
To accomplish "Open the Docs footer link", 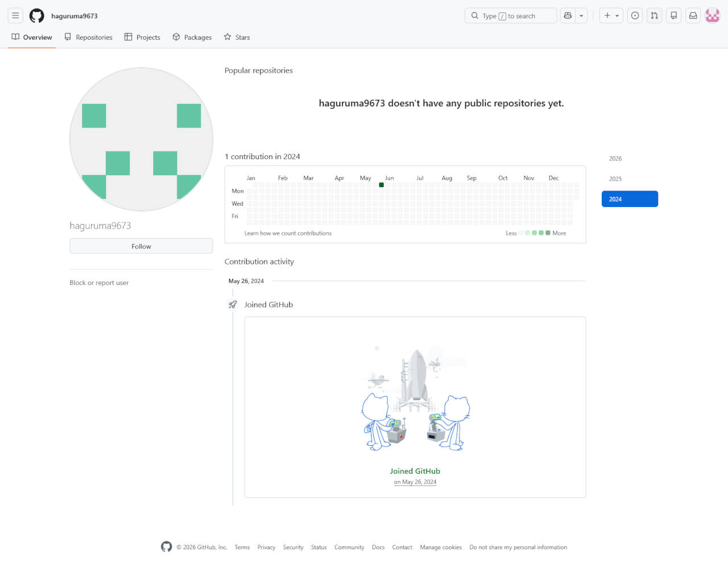I will 378,548.
